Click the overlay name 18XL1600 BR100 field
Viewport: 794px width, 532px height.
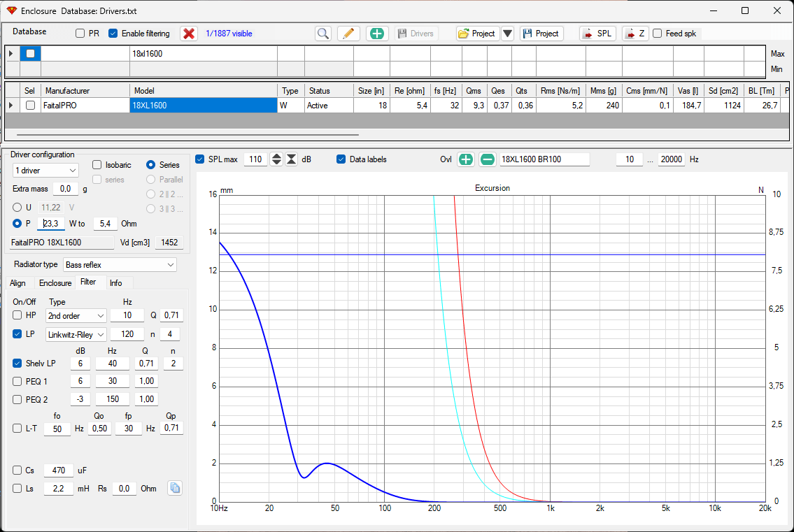coord(544,159)
